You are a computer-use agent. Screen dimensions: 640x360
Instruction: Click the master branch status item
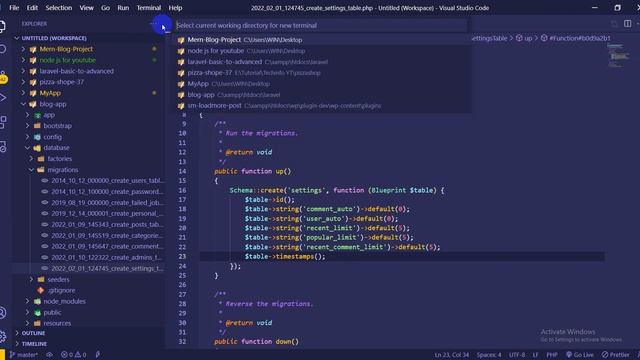tap(24, 355)
